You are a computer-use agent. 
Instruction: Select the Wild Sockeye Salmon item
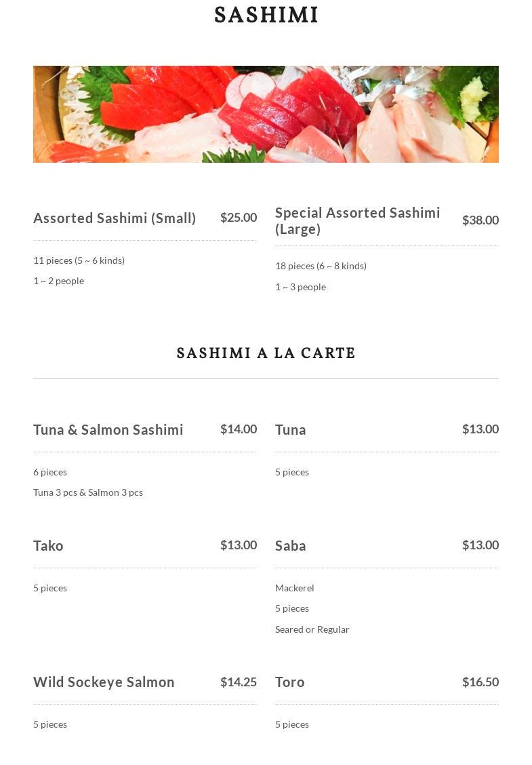coord(104,682)
